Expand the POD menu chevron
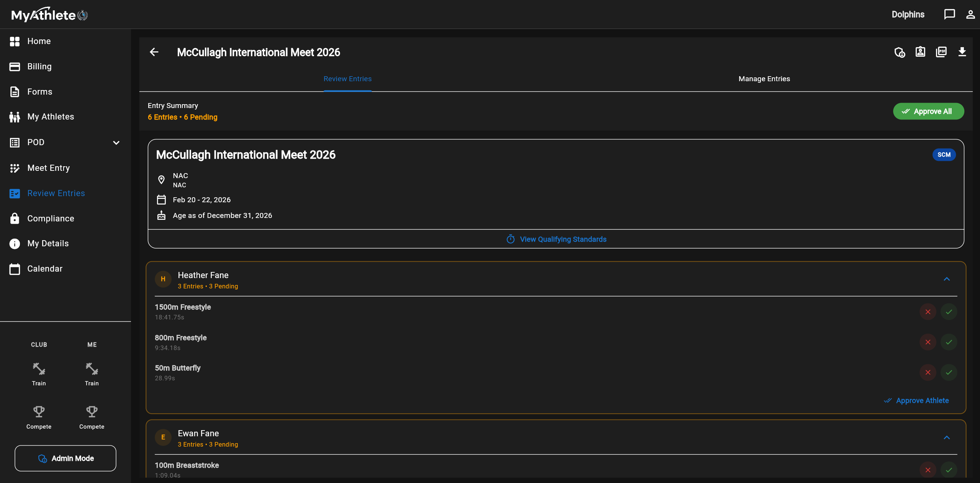This screenshot has width=980, height=483. coord(116,142)
